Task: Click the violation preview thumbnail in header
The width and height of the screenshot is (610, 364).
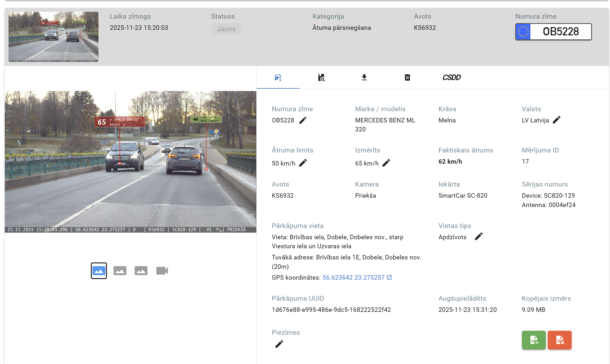Action: tap(53, 37)
